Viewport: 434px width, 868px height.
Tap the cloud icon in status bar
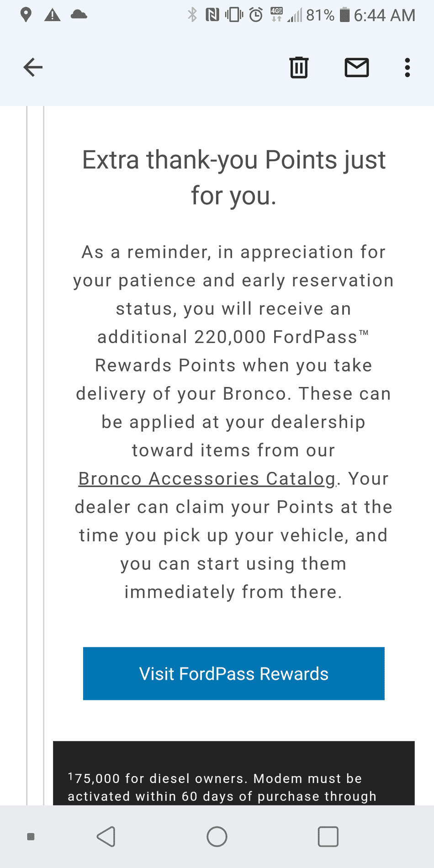(x=79, y=14)
